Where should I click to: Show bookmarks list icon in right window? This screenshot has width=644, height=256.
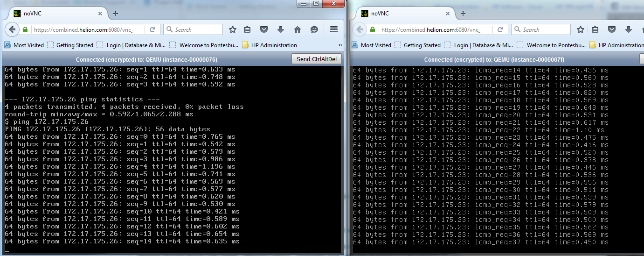pos(596,29)
